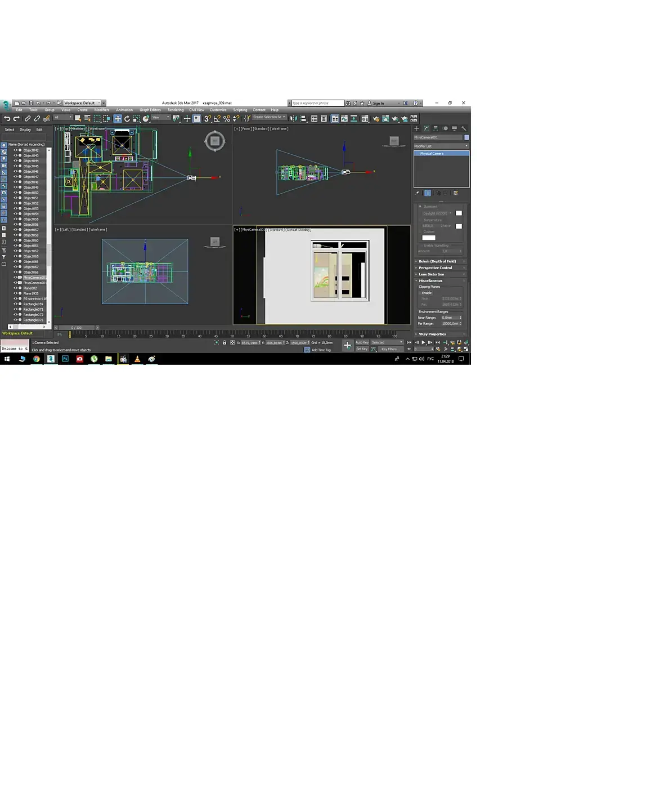The height and width of the screenshot is (812, 664).
Task: Toggle visibility eye of Plane002
Action: pyautogui.click(x=15, y=288)
